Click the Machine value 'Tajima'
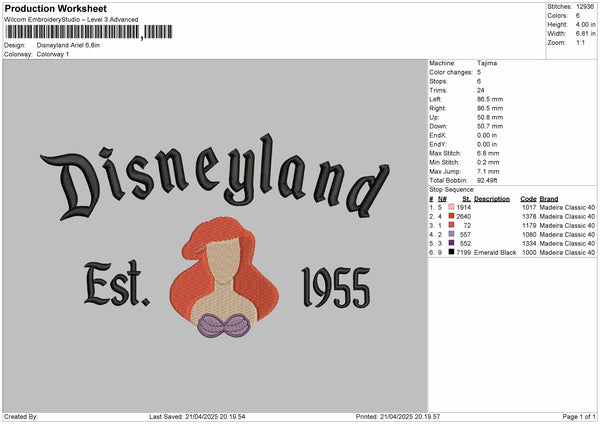600x424 pixels. click(487, 63)
